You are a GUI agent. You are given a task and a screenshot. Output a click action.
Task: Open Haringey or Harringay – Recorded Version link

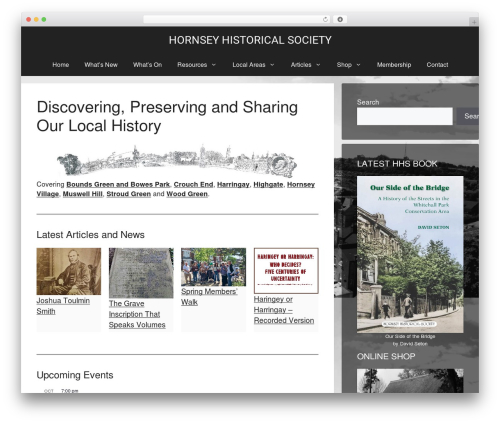click(284, 310)
